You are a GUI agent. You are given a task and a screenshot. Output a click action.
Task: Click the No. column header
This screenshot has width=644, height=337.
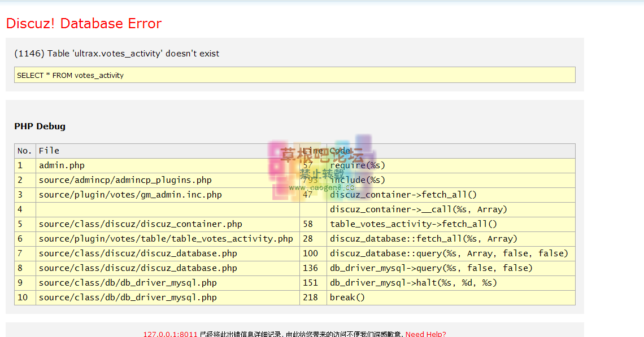25,151
